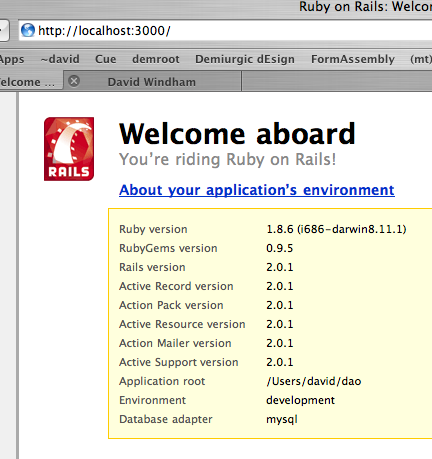432x459 pixels.
Task: Open the Cue bookmark
Action: (106, 59)
